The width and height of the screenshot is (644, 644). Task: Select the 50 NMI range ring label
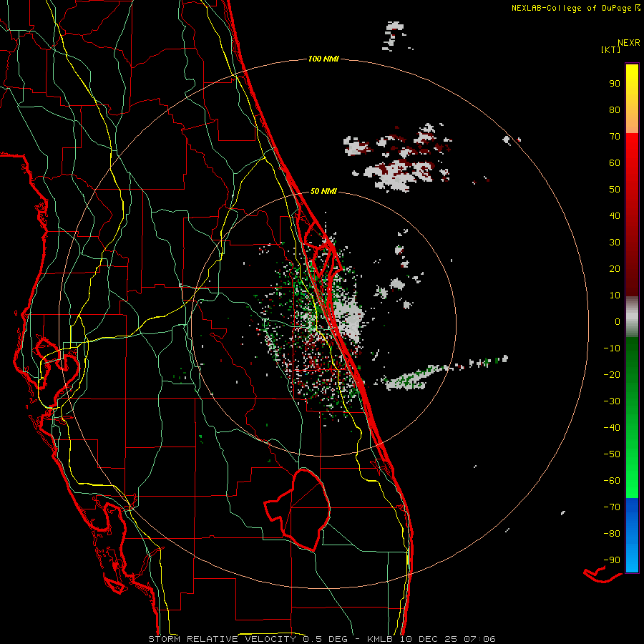(323, 191)
